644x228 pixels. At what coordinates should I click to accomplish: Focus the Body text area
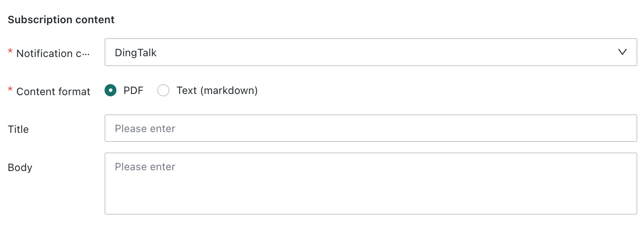tap(371, 184)
